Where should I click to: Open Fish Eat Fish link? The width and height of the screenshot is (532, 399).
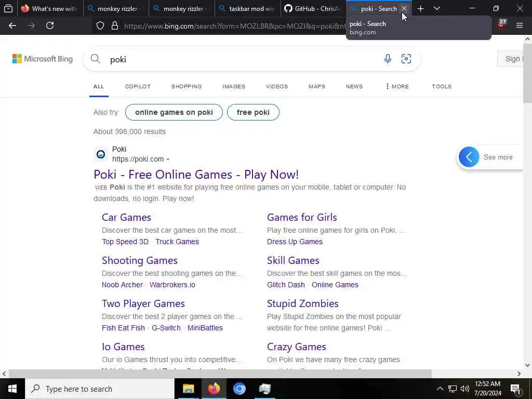pyautogui.click(x=123, y=328)
